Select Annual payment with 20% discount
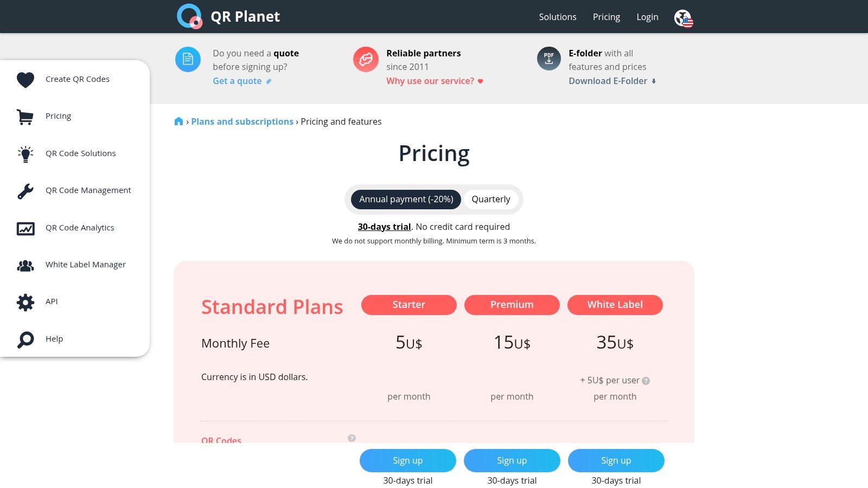This screenshot has width=868, height=488. pos(405,199)
